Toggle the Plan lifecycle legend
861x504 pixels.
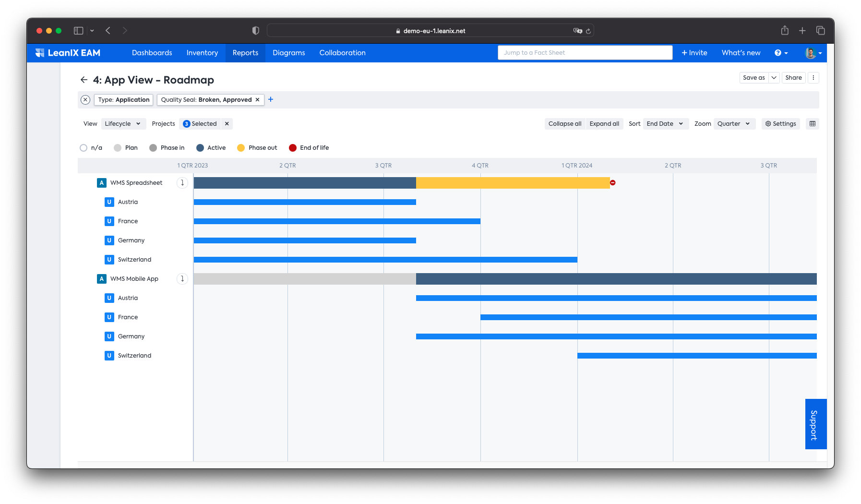click(x=126, y=148)
